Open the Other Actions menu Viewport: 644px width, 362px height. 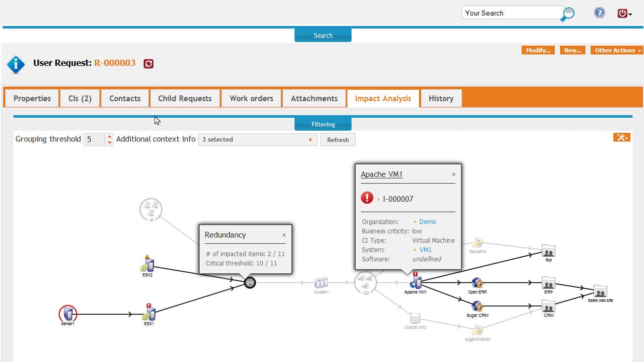click(x=617, y=50)
